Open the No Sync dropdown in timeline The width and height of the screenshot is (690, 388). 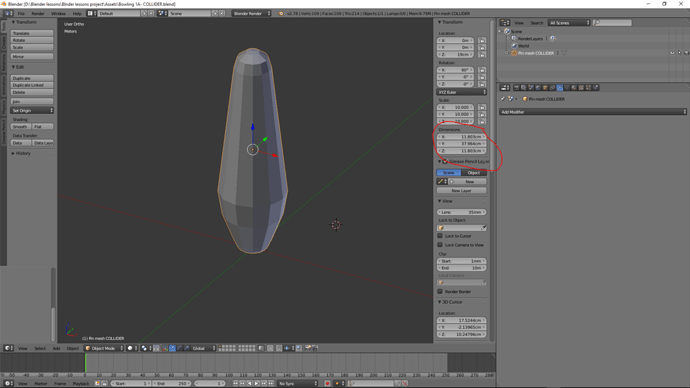(x=298, y=384)
